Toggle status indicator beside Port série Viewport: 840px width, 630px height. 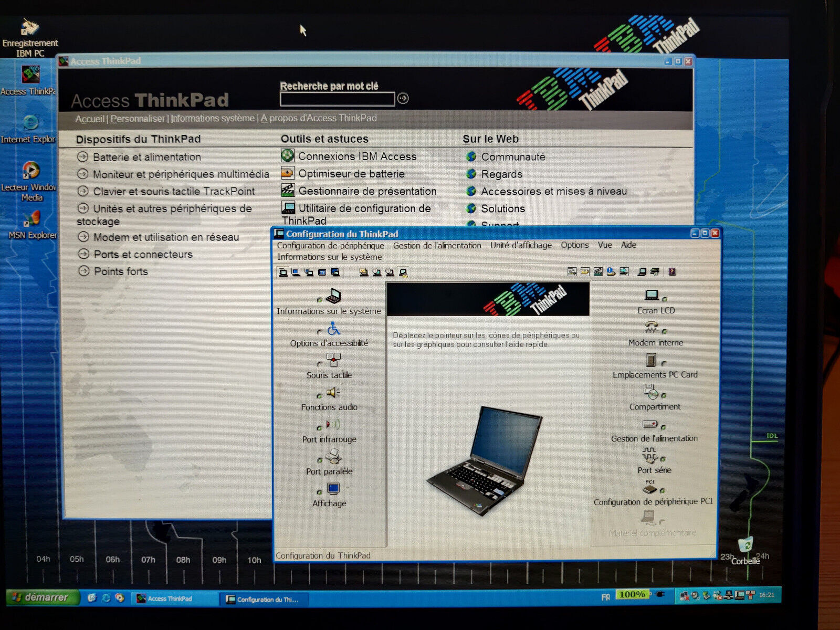[663, 459]
